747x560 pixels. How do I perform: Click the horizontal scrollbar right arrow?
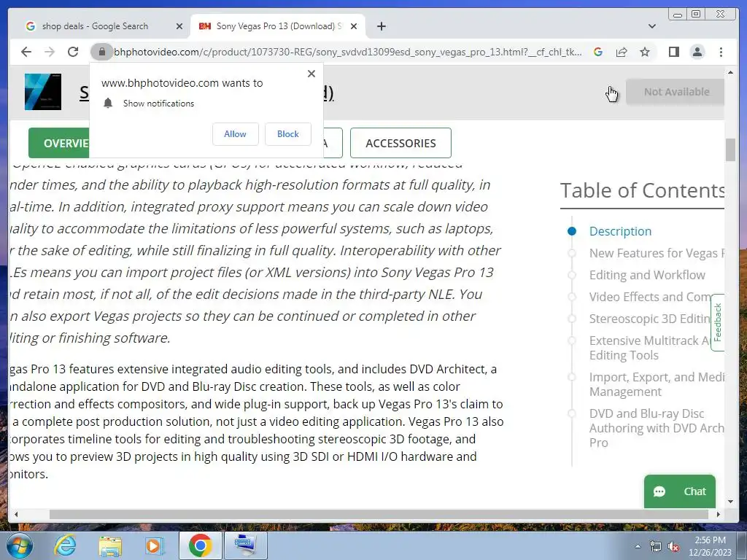point(719,514)
